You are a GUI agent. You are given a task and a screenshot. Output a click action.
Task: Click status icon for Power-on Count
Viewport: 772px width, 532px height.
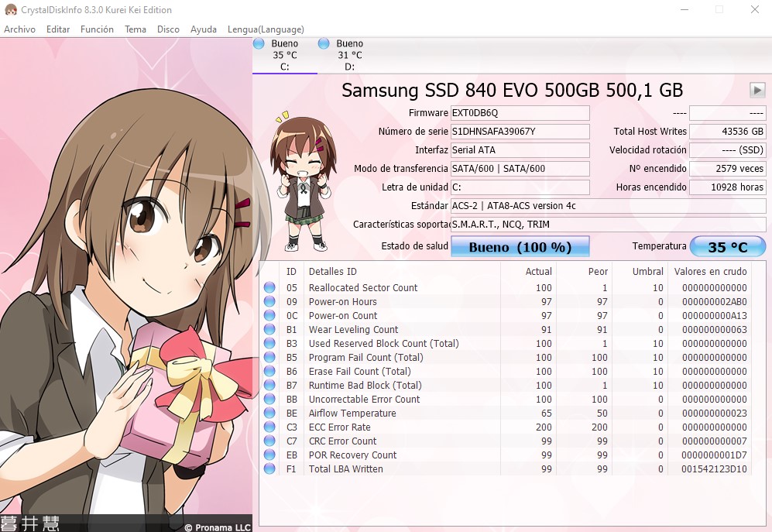269,314
